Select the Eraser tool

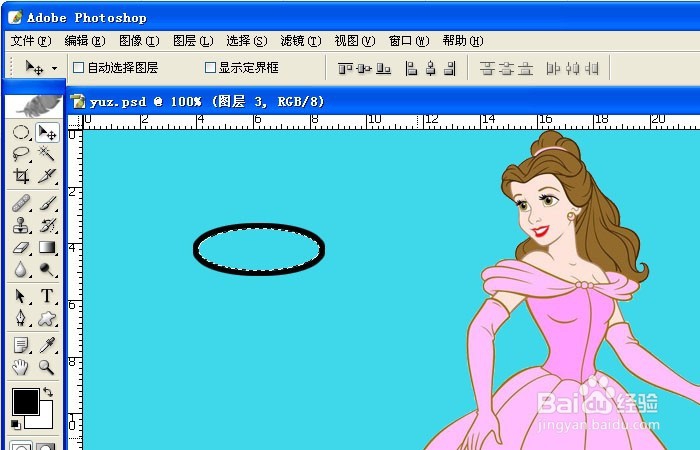(x=21, y=247)
